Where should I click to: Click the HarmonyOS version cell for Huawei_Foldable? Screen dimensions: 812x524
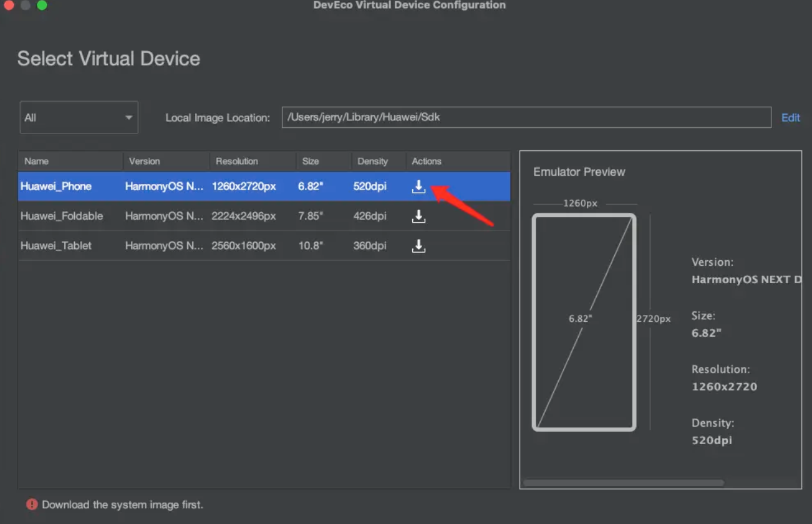[164, 216]
